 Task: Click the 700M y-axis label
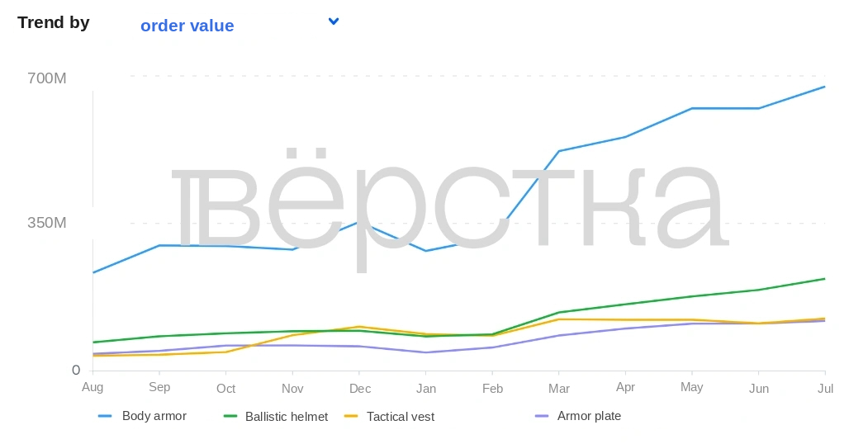(47, 78)
